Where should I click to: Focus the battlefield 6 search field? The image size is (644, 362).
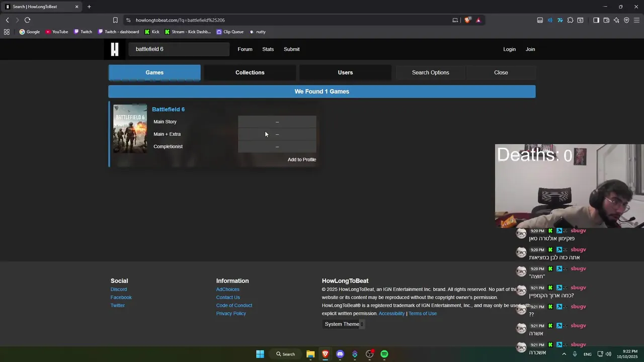point(179,49)
